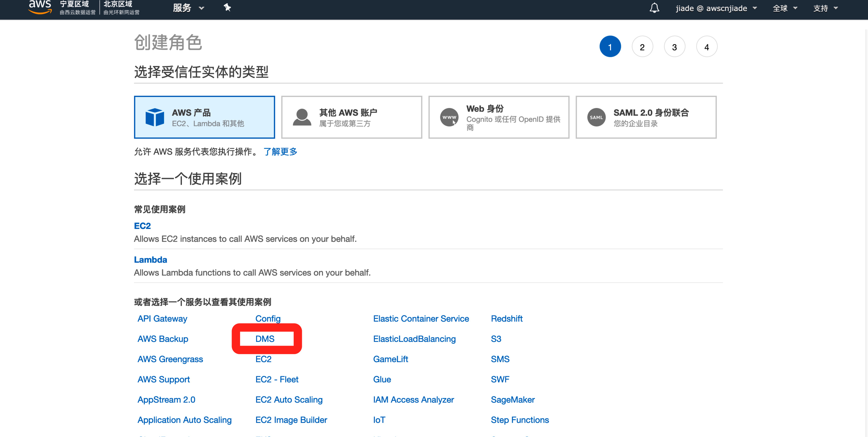The width and height of the screenshot is (868, 437).
Task: Click step 2 in the wizard progress indicator
Action: coord(642,47)
